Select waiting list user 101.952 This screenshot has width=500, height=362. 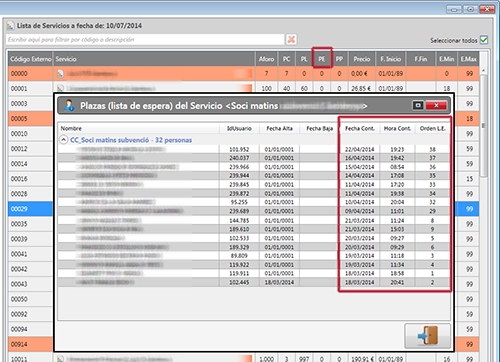pos(254,149)
